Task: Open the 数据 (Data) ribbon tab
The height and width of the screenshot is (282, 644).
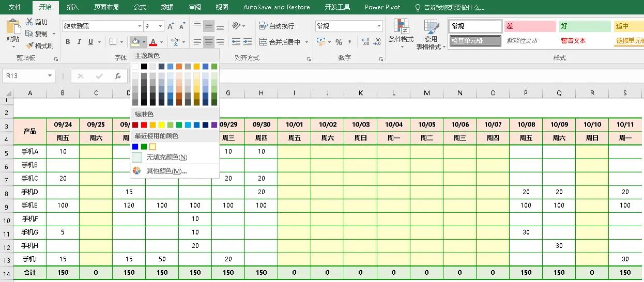Action: (167, 7)
